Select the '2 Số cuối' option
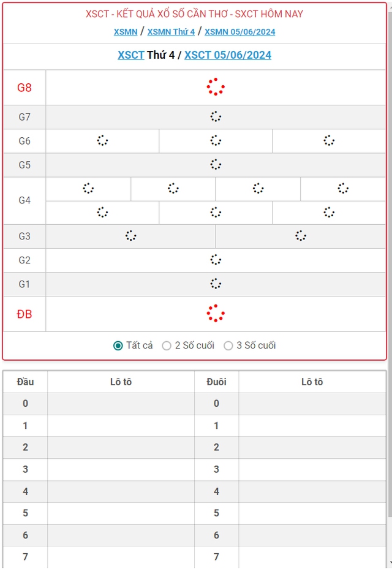This screenshot has width=392, height=577. pos(166,345)
